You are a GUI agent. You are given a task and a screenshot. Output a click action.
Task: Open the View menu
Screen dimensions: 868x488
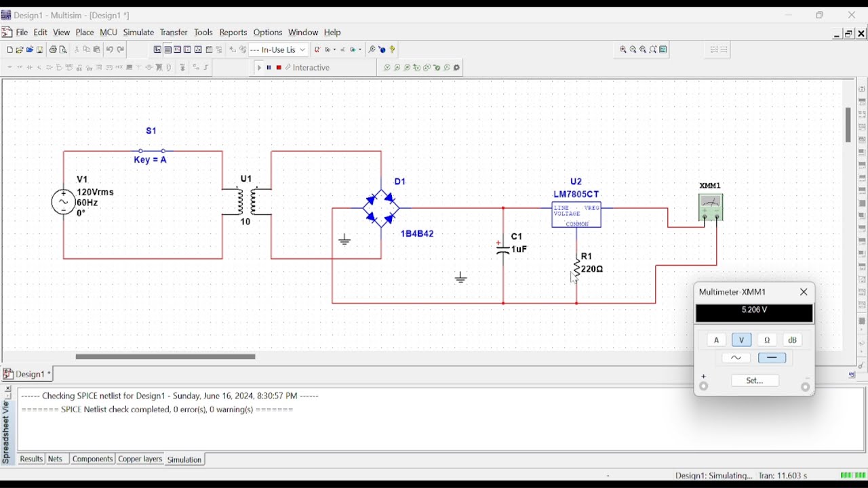(62, 33)
